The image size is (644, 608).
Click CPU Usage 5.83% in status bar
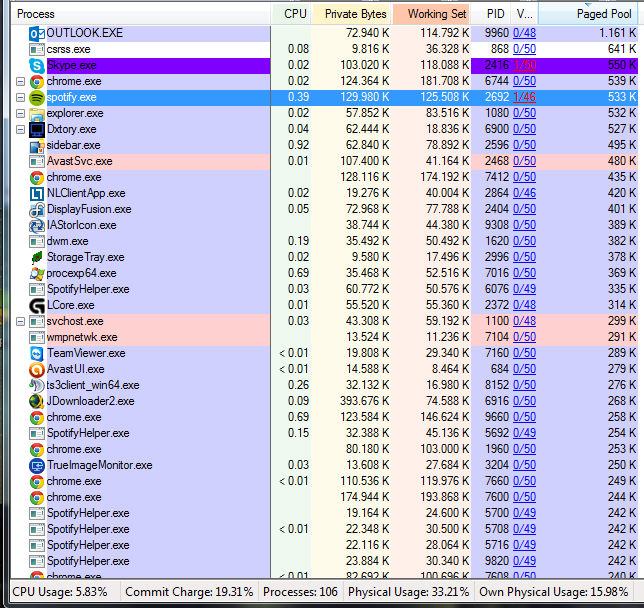tap(60, 592)
